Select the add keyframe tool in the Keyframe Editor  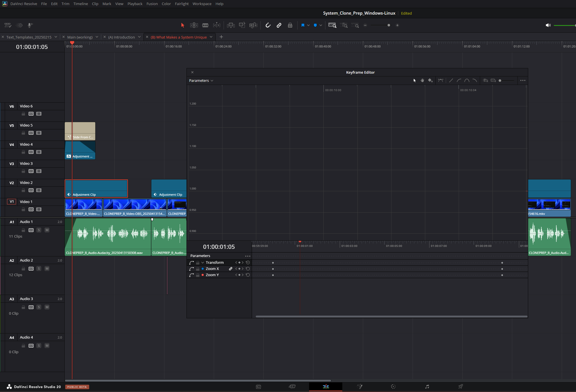click(430, 80)
